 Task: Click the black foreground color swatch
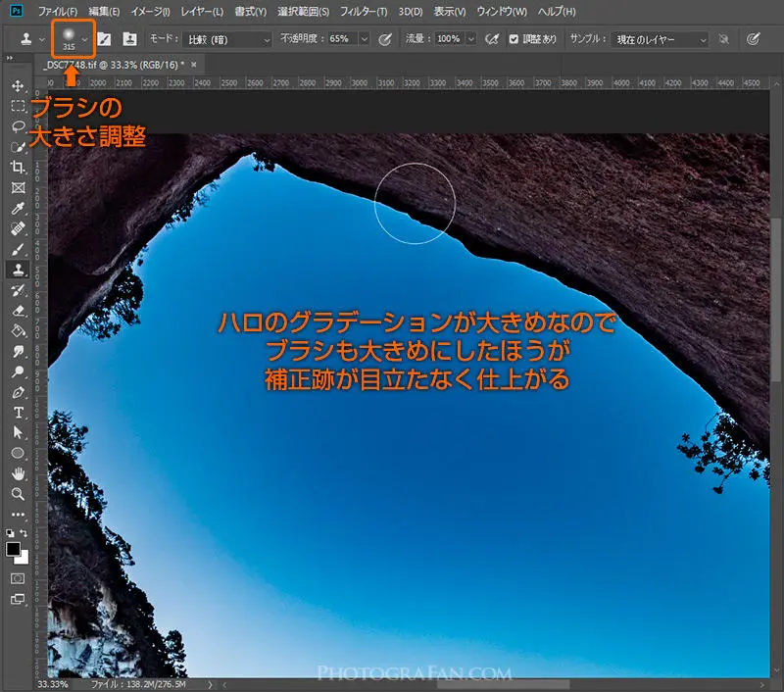(14, 549)
